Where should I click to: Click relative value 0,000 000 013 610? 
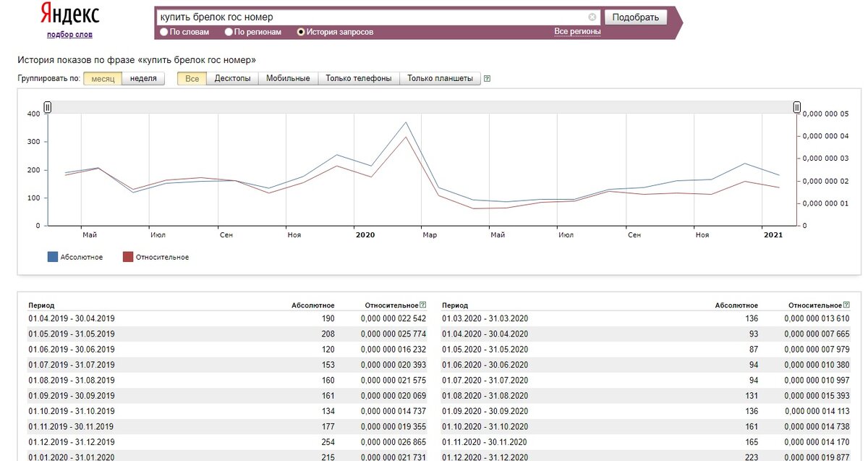pos(817,318)
